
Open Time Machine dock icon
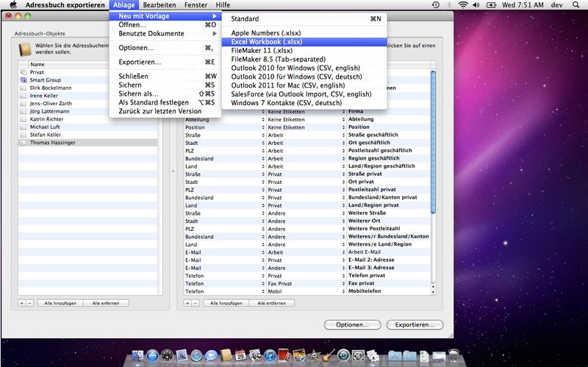(343, 355)
